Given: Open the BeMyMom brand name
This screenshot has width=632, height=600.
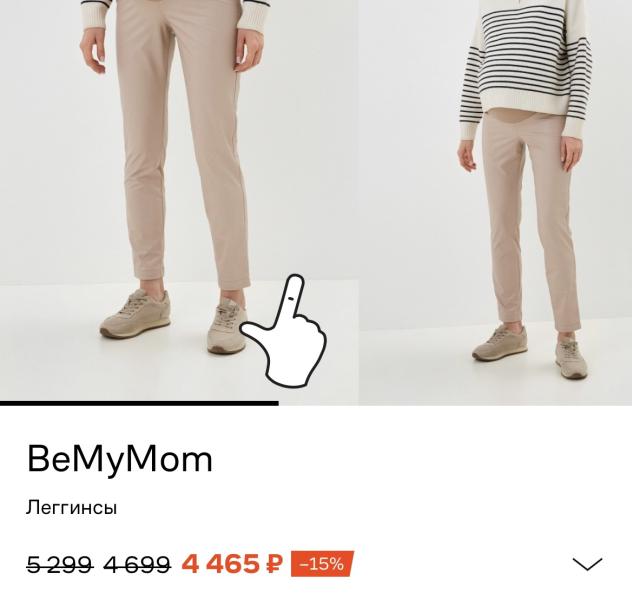Looking at the screenshot, I should [119, 461].
